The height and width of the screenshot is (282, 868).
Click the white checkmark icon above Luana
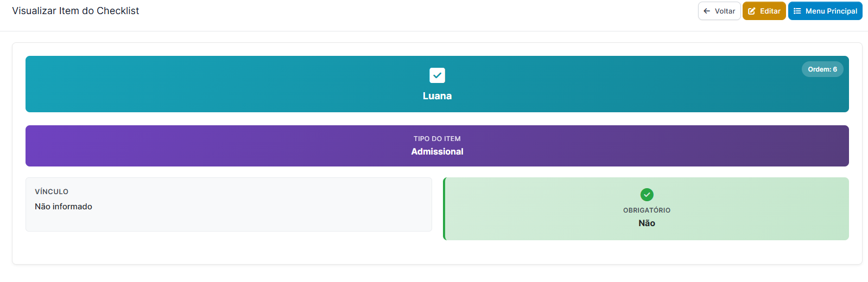437,75
